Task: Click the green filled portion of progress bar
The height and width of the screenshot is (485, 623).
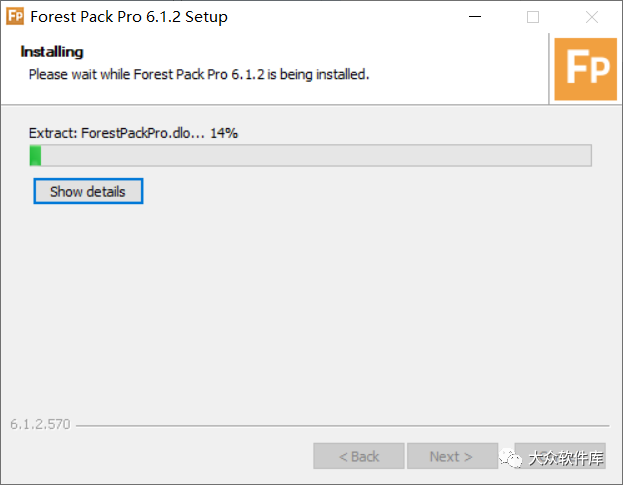Action: (35, 155)
